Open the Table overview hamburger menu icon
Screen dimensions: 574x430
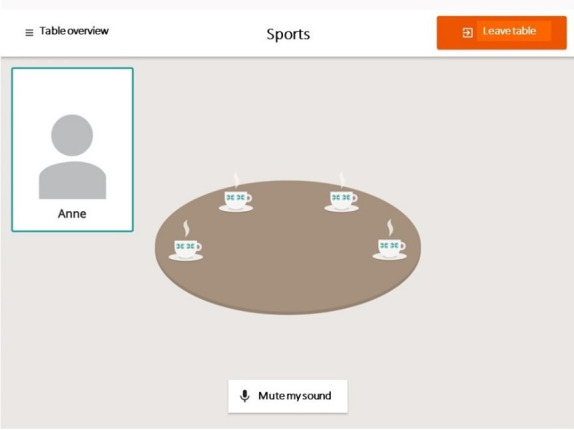[x=29, y=33]
